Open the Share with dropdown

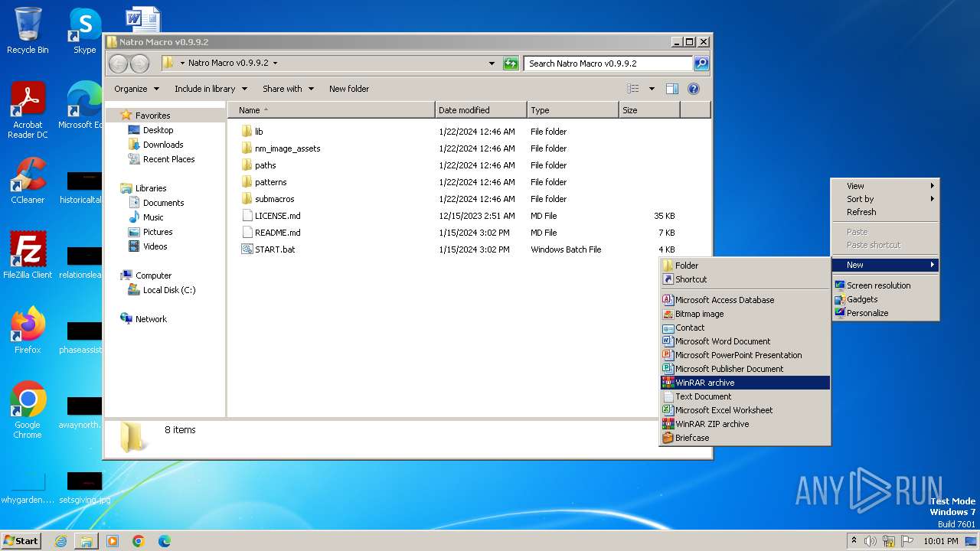point(288,89)
